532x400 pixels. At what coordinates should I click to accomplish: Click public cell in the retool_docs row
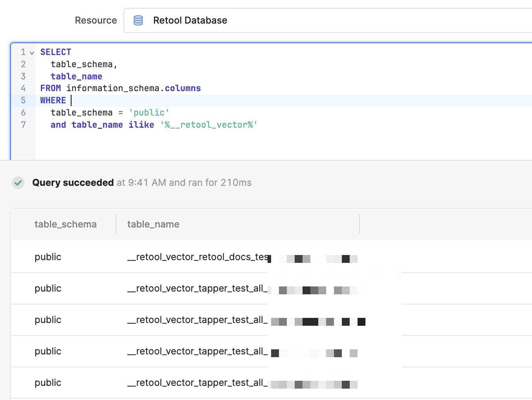point(48,257)
